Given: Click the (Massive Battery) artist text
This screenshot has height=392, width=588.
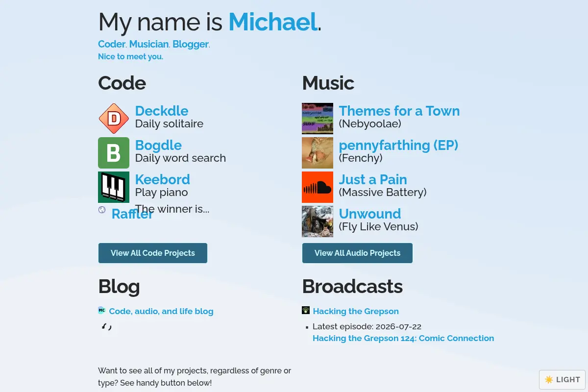Looking at the screenshot, I should [x=383, y=193].
